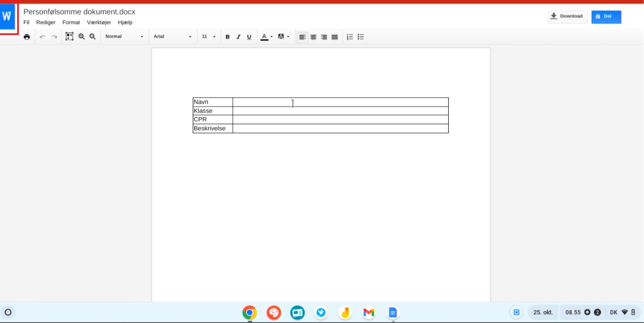Open the Værktøjer menu
Image resolution: width=644 pixels, height=323 pixels.
(x=99, y=23)
